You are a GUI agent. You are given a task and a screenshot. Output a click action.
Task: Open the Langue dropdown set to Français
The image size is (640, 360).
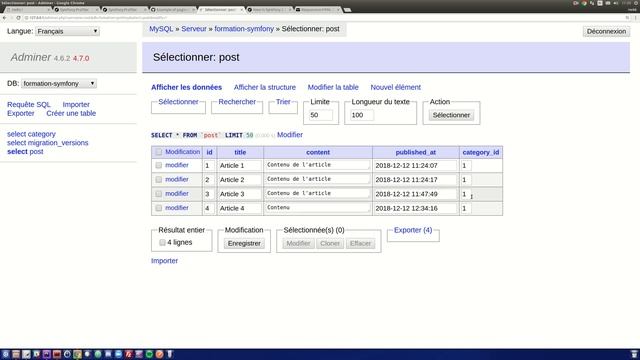coord(67,31)
